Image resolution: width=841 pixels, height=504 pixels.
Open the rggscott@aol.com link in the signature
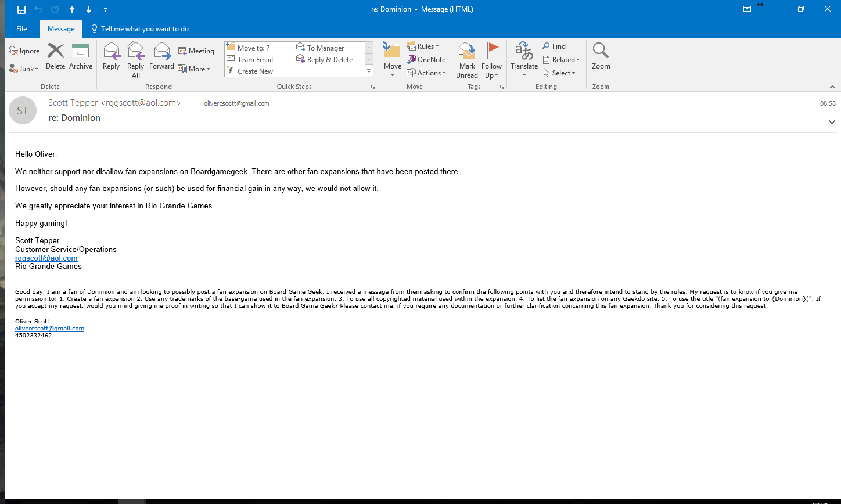(46, 258)
